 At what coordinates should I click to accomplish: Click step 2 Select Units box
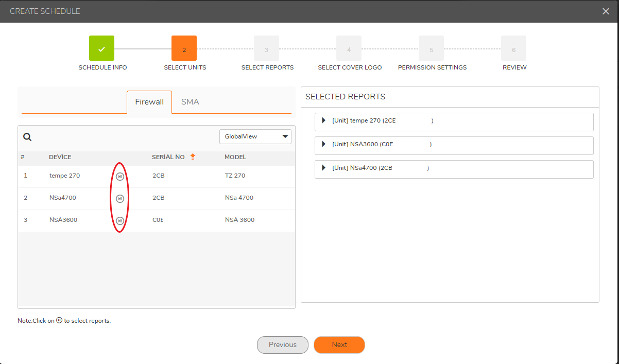[x=184, y=48]
